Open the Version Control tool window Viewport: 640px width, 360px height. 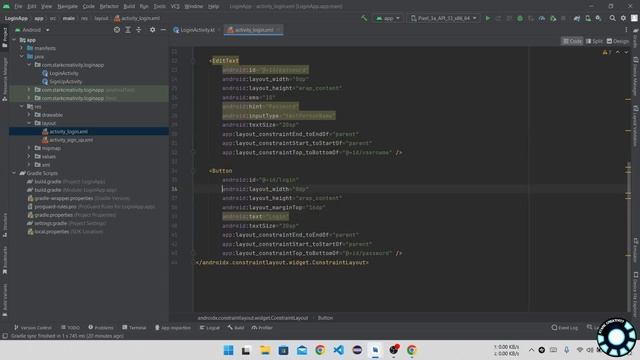(x=33, y=328)
